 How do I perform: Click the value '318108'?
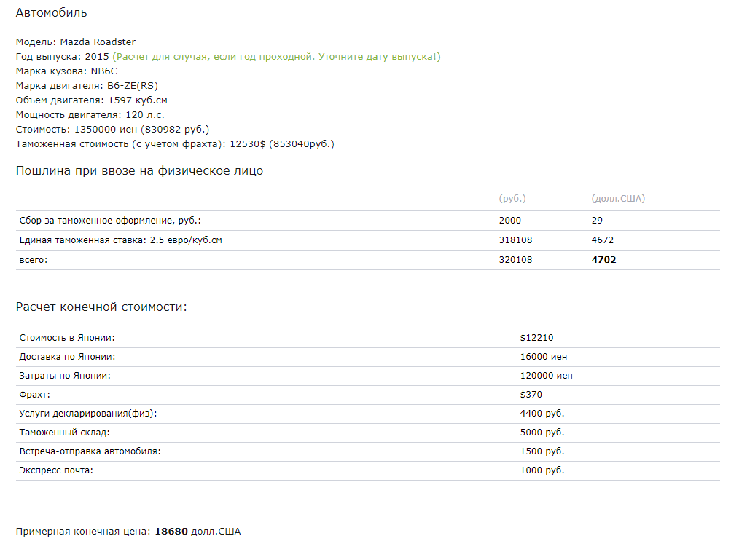(515, 240)
